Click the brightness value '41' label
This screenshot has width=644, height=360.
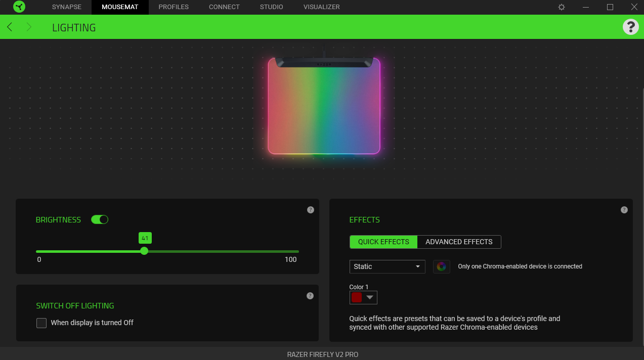(145, 238)
